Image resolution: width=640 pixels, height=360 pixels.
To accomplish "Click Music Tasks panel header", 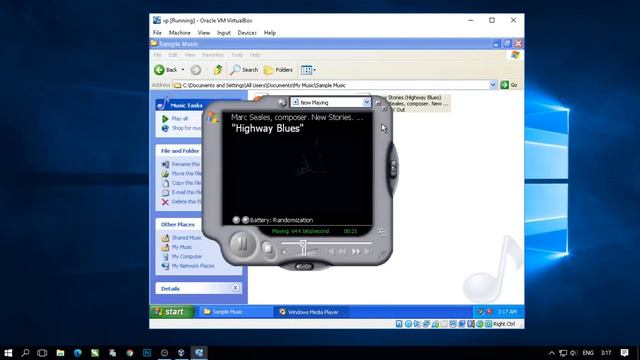I will (x=180, y=105).
